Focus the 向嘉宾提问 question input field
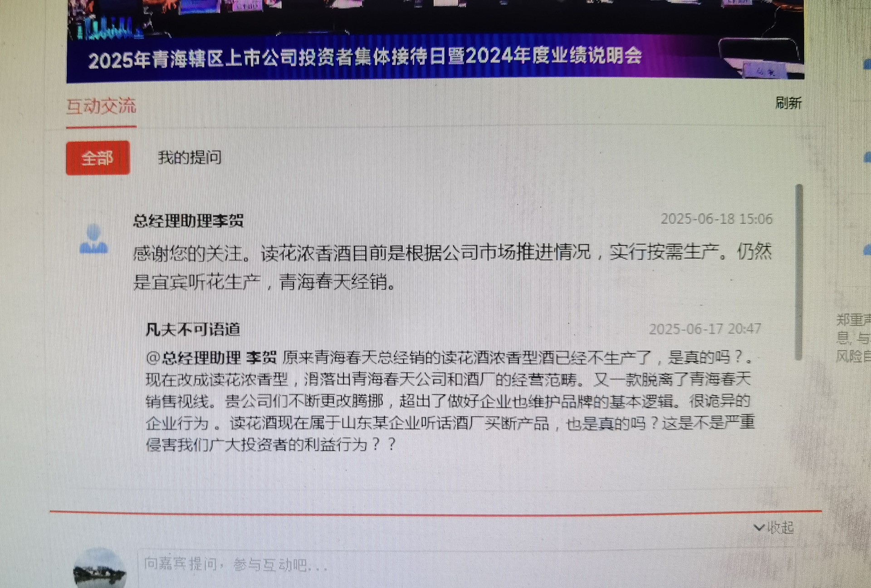Viewport: 871px width, 588px height. (465, 564)
